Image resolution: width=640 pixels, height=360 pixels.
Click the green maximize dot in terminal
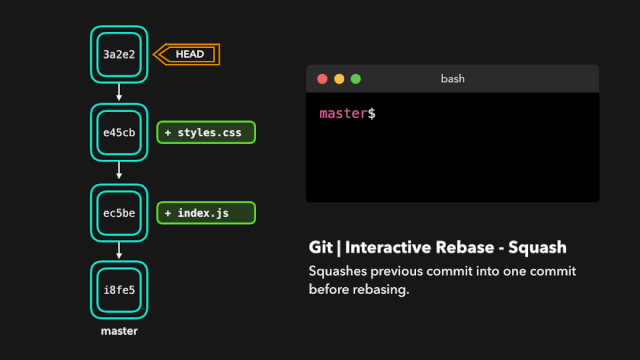(356, 79)
